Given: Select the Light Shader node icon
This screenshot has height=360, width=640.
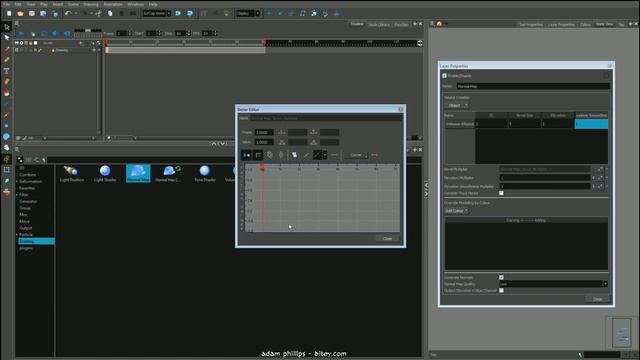Looking at the screenshot, I should click(105, 173).
